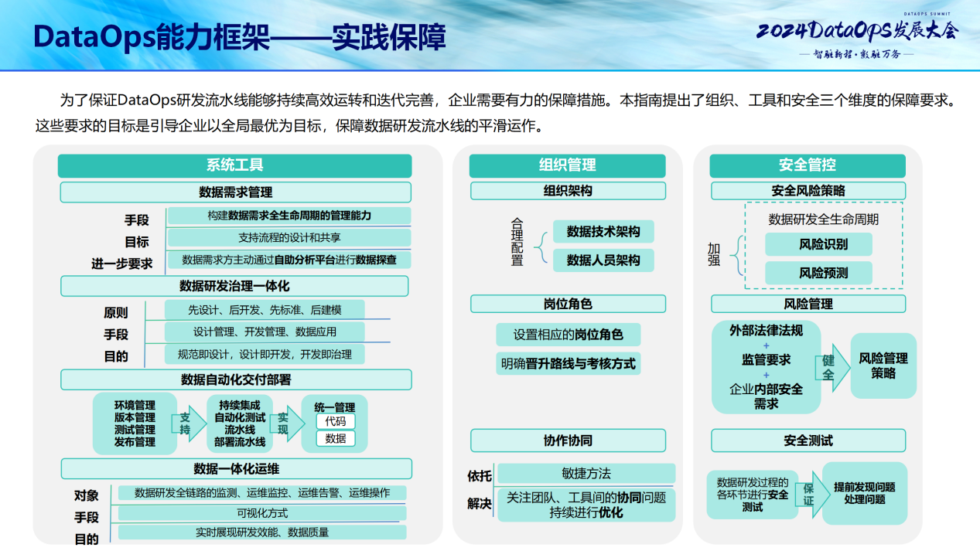Click the 组织管理 section header
This screenshot has width=980, height=551.
[x=568, y=165]
